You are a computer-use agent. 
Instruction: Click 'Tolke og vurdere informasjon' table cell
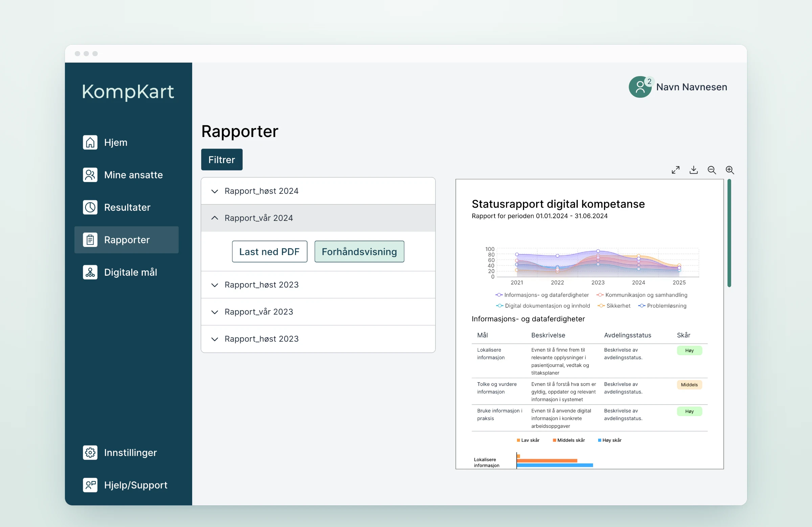(x=497, y=388)
